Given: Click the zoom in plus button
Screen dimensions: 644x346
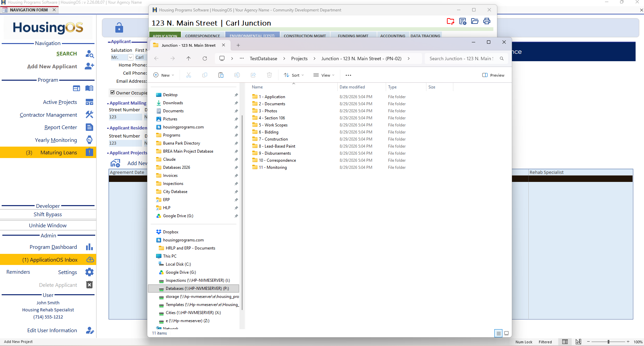Looking at the screenshot, I should tap(628, 342).
